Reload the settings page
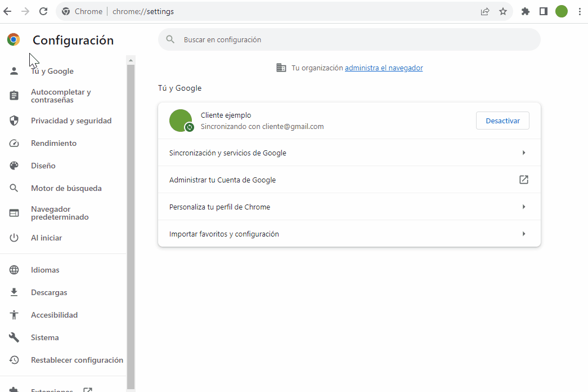The height and width of the screenshot is (392, 588). (x=43, y=11)
